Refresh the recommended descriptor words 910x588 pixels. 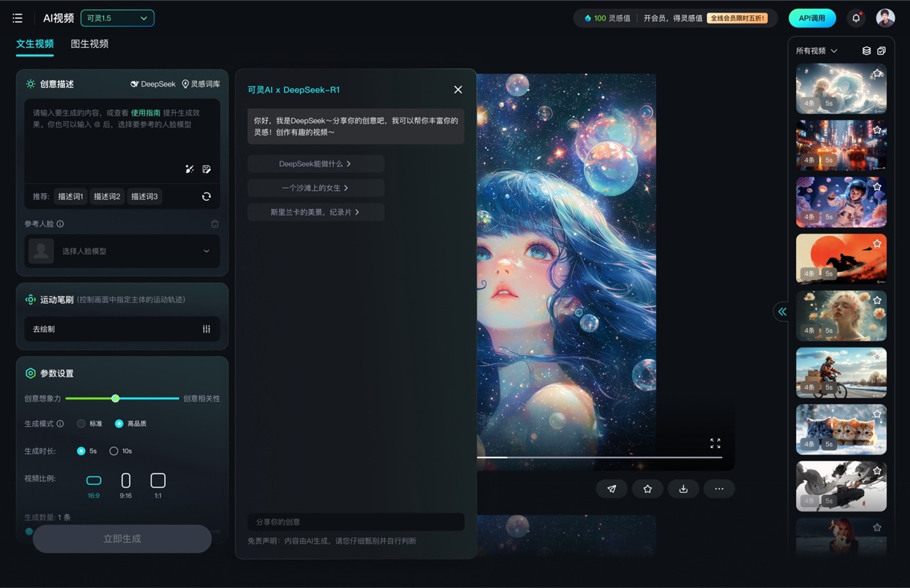click(206, 197)
